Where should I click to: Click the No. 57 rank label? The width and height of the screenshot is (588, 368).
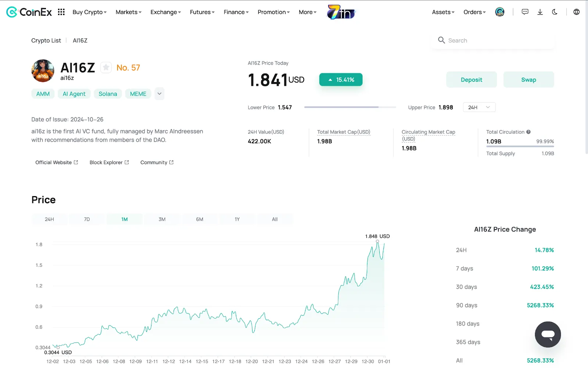click(x=128, y=68)
